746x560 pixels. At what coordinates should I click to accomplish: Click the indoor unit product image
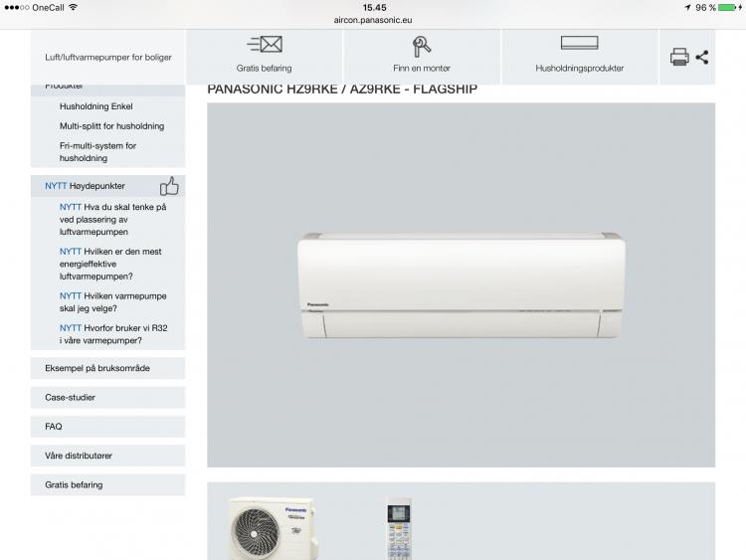(461, 285)
